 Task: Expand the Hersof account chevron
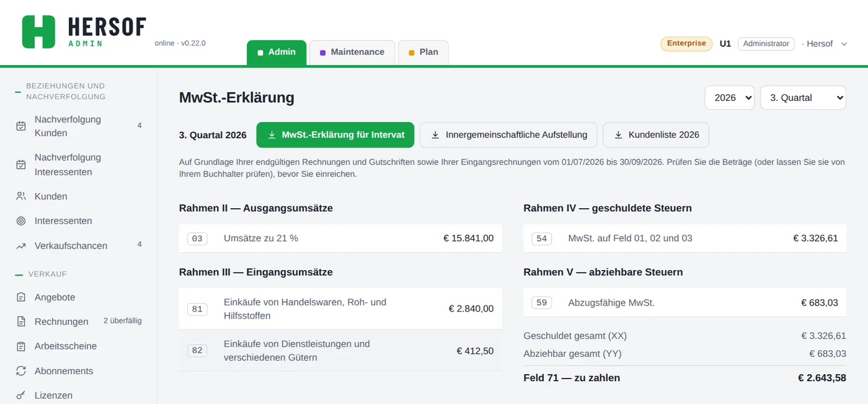844,44
